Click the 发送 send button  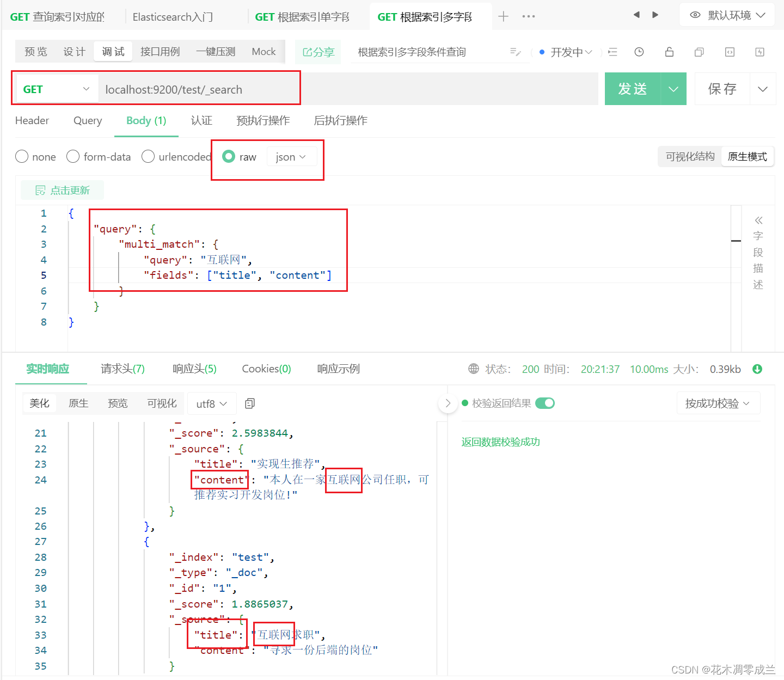click(x=633, y=89)
